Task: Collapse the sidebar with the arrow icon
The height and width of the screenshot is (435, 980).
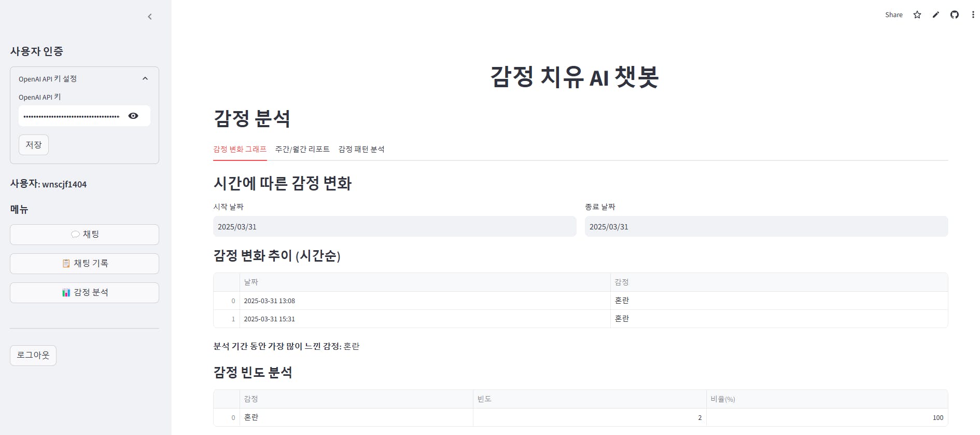Action: [x=150, y=17]
